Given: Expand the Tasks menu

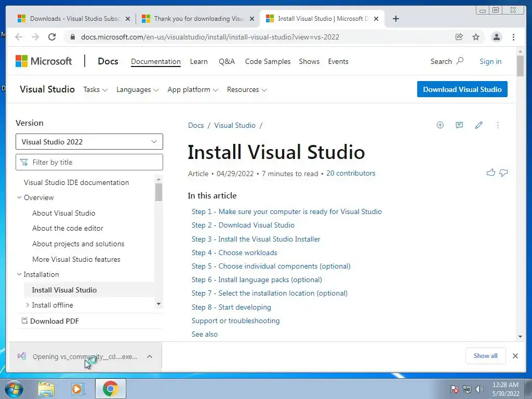Looking at the screenshot, I should point(96,89).
